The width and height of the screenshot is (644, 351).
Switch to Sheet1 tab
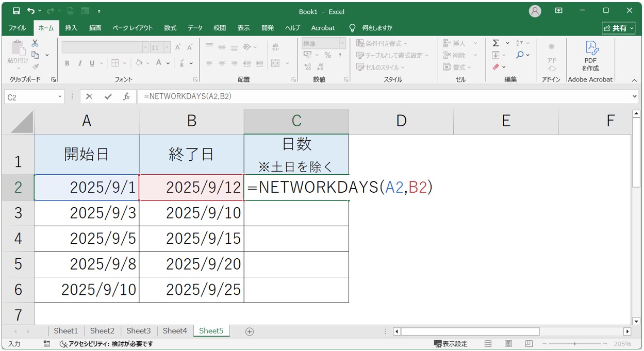click(x=66, y=331)
